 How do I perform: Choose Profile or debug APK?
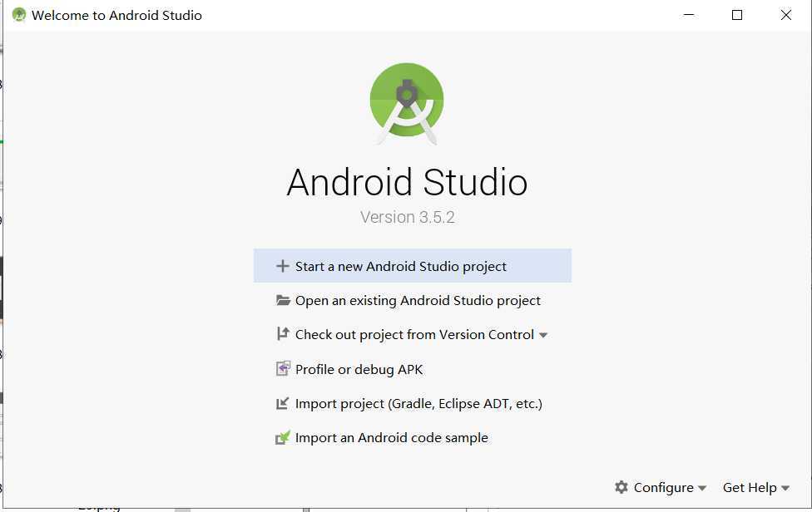pyautogui.click(x=412, y=369)
